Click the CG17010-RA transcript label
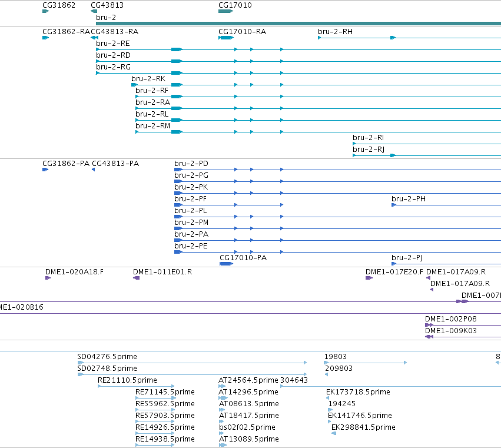The image size is (501, 448). (242, 32)
